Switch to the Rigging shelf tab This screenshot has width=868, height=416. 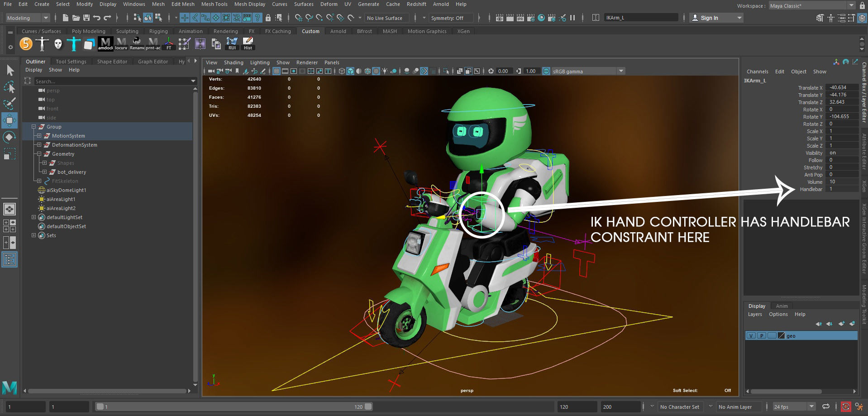pyautogui.click(x=158, y=31)
